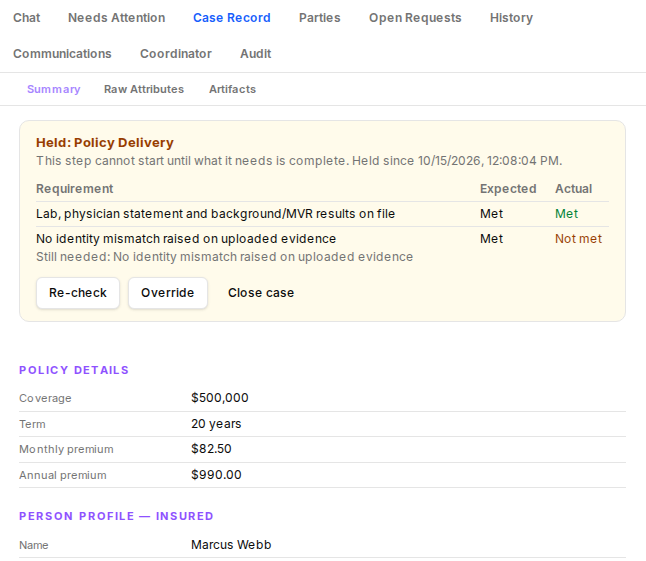Select the $500,000 coverage value
The image size is (646, 561).
220,398
